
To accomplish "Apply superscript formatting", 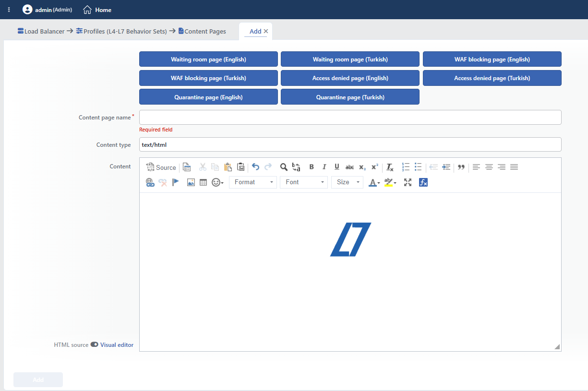I will pos(375,167).
